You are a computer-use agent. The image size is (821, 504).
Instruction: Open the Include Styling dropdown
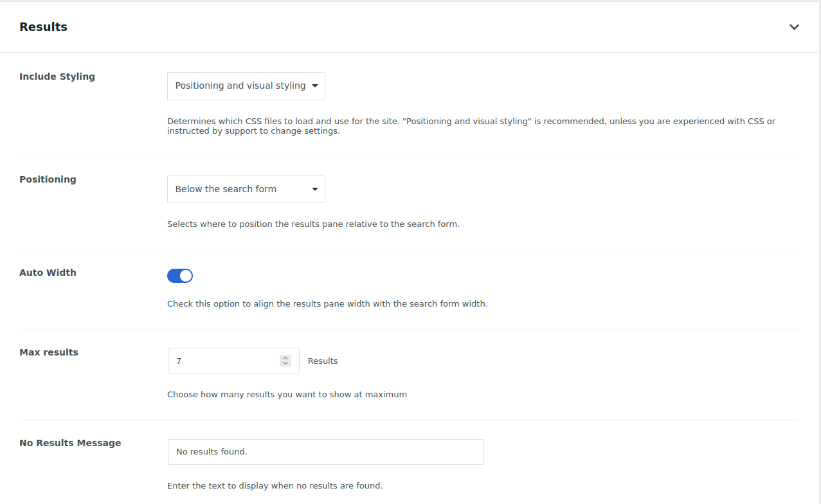point(246,85)
